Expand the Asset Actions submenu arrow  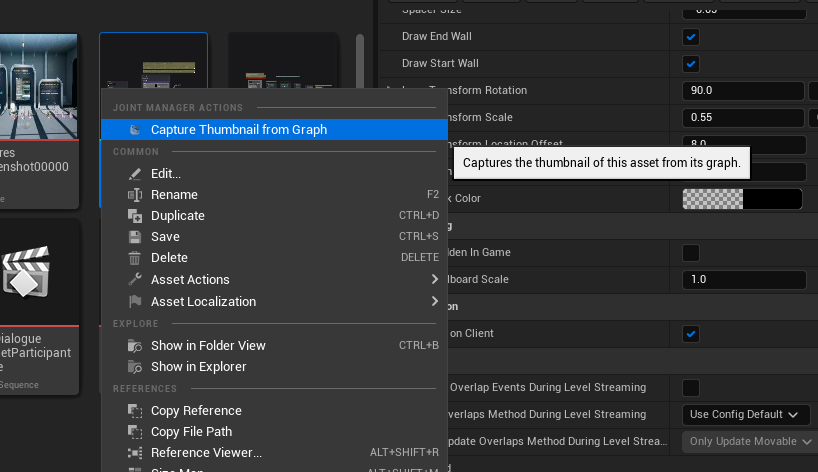[435, 279]
